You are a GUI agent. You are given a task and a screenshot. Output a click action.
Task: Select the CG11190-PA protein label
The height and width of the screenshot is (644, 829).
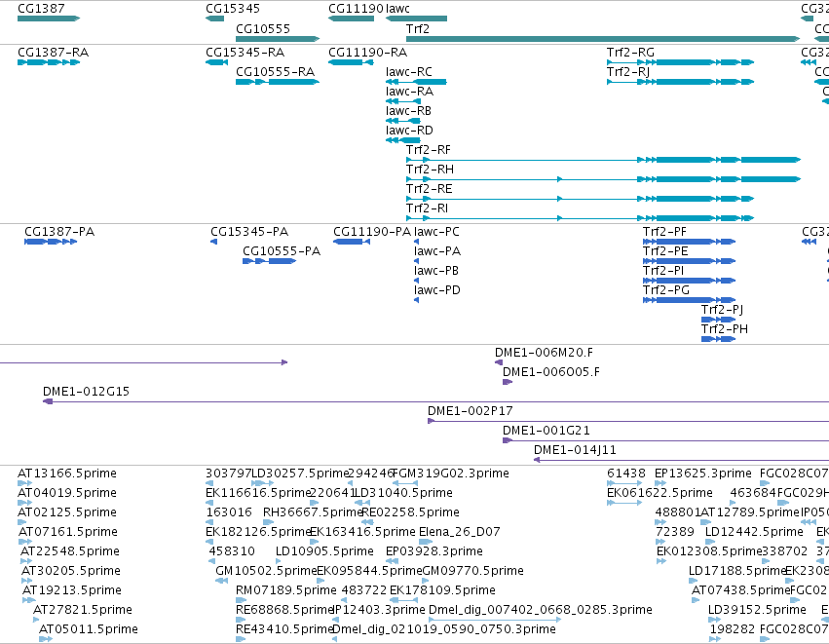372,232
